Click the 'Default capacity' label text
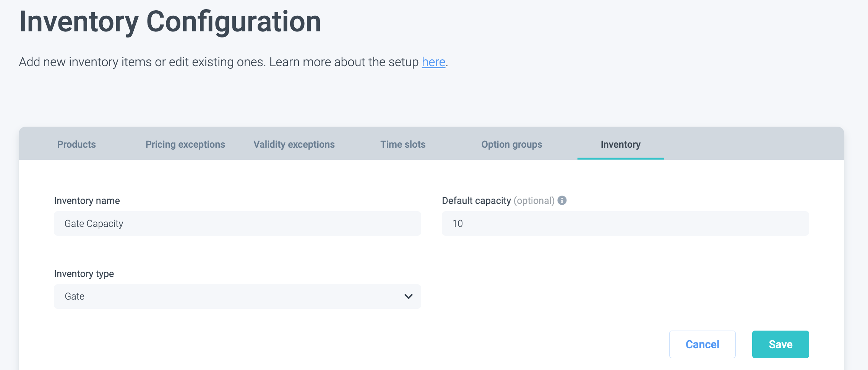 pos(476,200)
